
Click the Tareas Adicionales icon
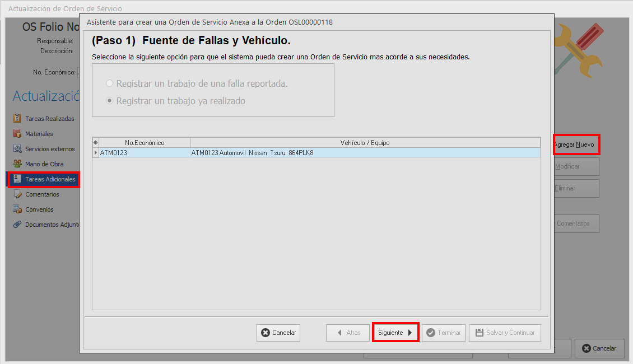tap(17, 179)
